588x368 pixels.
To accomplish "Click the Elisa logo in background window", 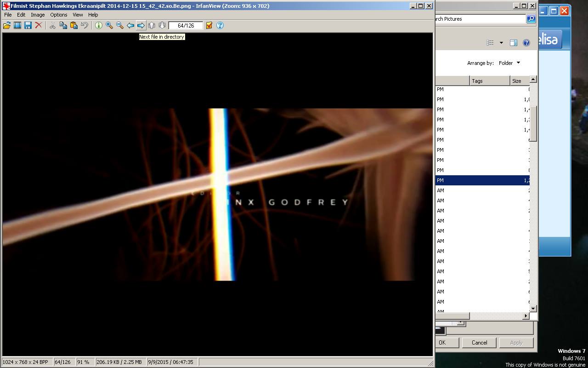I will [x=549, y=40].
